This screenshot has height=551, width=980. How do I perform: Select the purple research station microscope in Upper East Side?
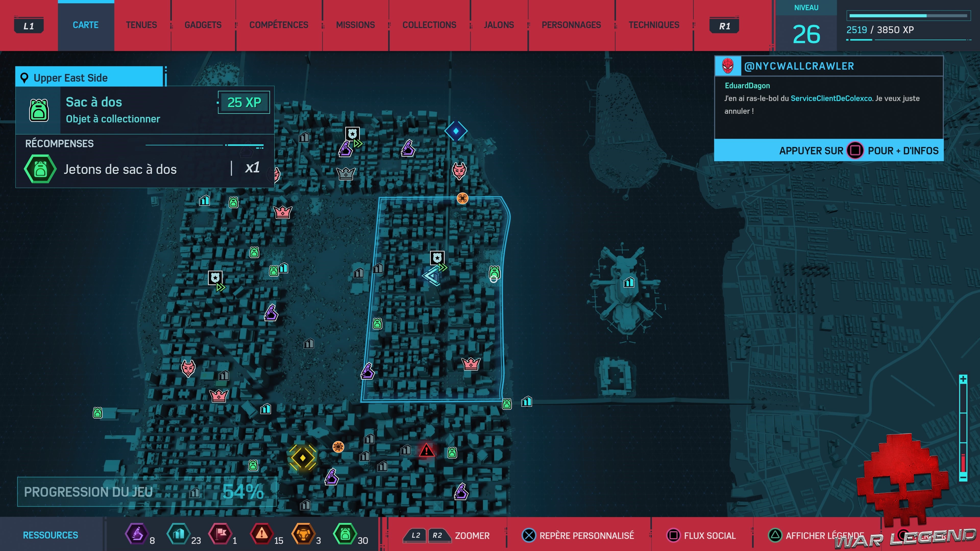click(367, 371)
